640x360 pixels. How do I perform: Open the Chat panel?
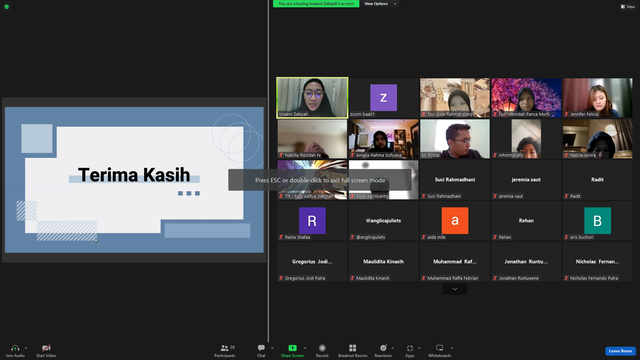click(261, 350)
